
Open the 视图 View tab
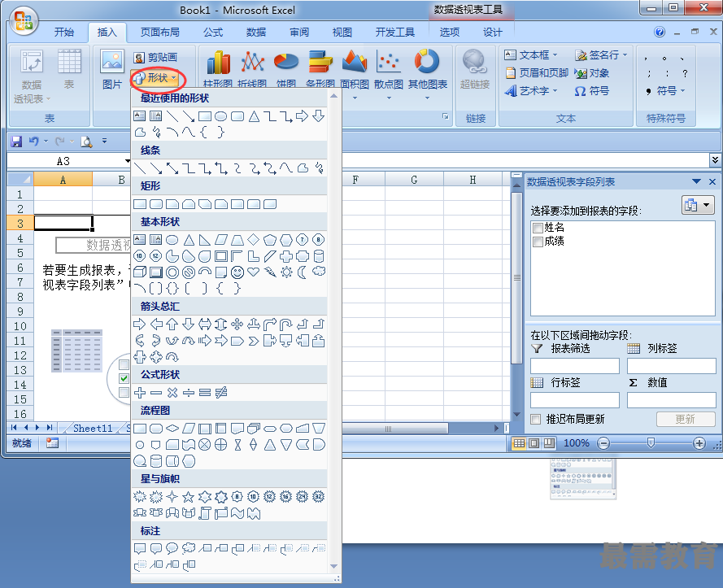[x=342, y=32]
